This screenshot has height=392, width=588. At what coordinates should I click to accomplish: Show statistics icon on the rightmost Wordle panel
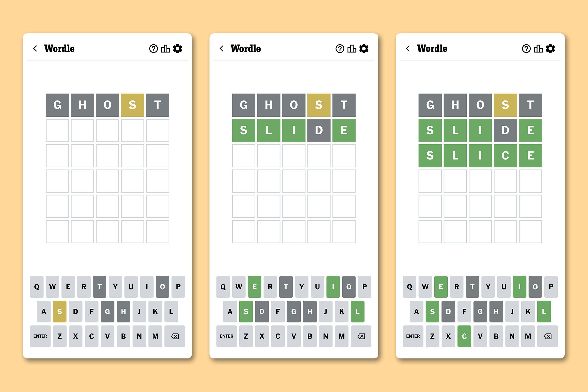coord(538,49)
